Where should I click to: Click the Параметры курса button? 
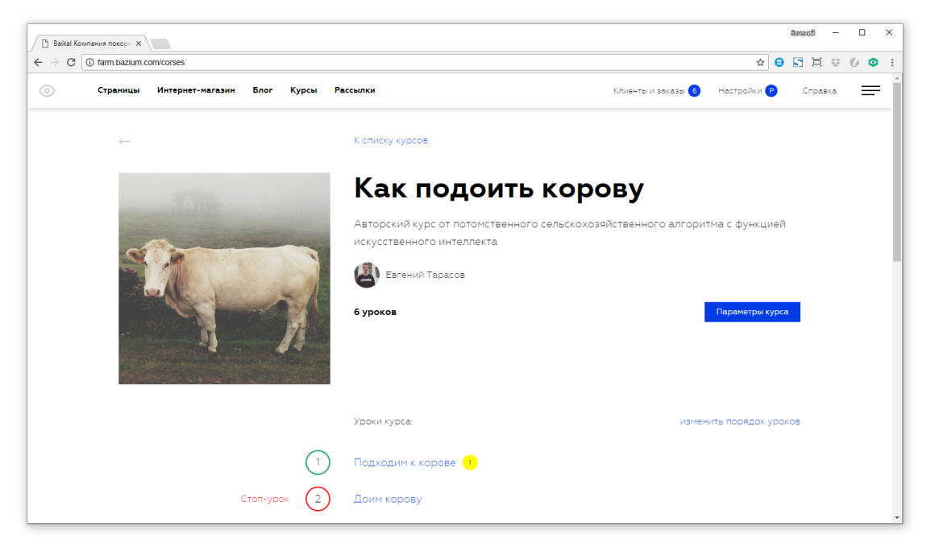[x=753, y=312]
